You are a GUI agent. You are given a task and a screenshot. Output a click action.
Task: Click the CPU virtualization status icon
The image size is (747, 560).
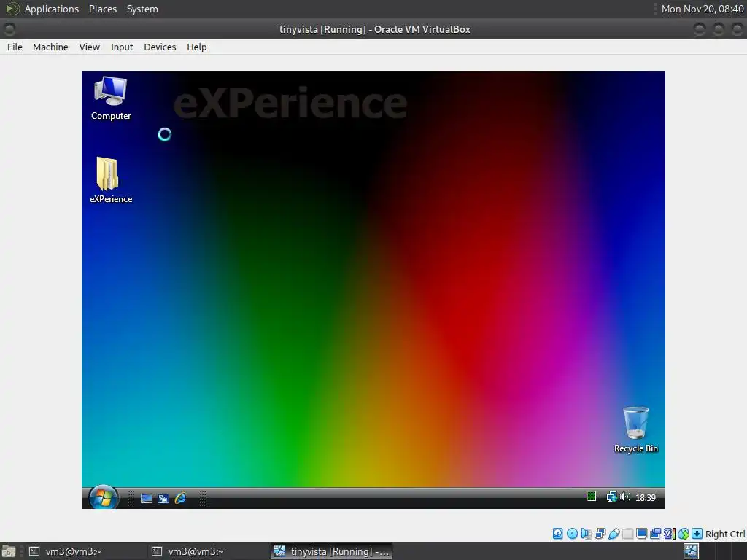click(x=670, y=534)
